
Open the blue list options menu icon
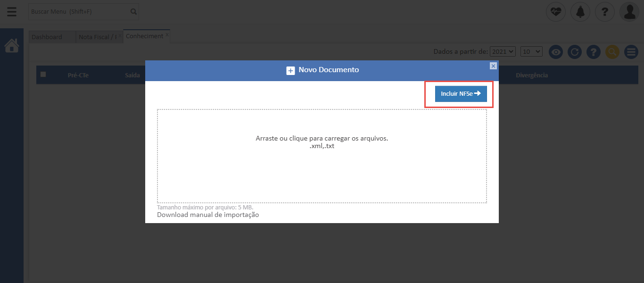631,52
